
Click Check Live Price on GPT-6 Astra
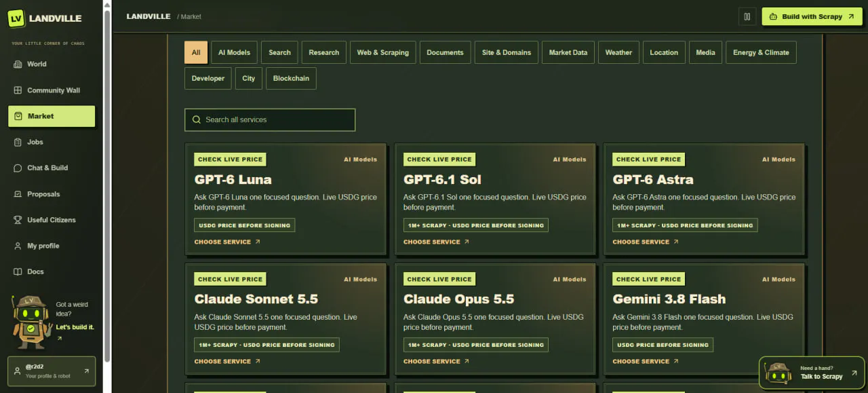tap(648, 160)
